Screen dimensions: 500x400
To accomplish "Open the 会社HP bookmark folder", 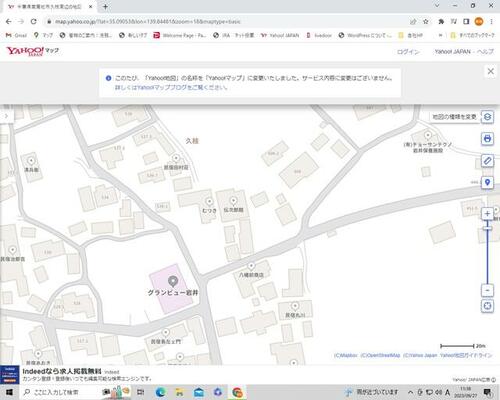I will tap(410, 35).
